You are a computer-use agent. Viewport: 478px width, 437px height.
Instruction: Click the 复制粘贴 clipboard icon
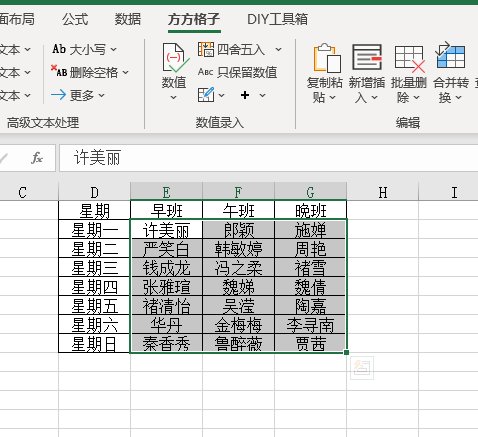pyautogui.click(x=327, y=58)
